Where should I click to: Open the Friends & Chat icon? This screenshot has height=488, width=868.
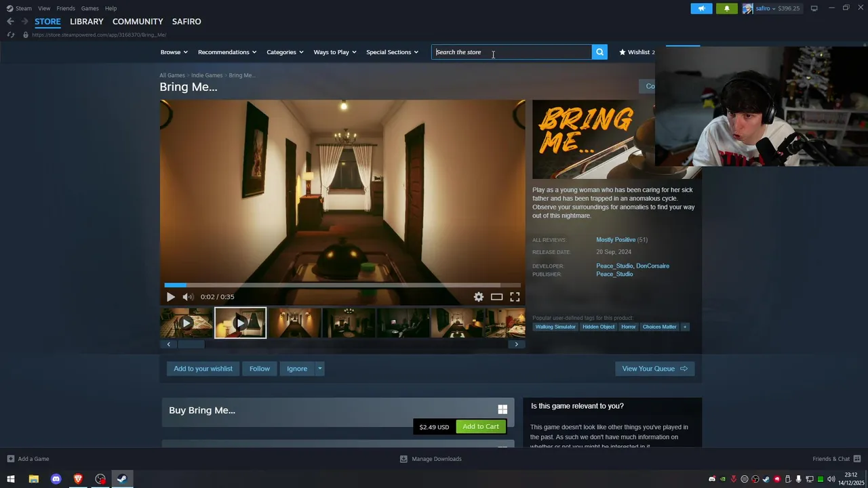click(857, 459)
